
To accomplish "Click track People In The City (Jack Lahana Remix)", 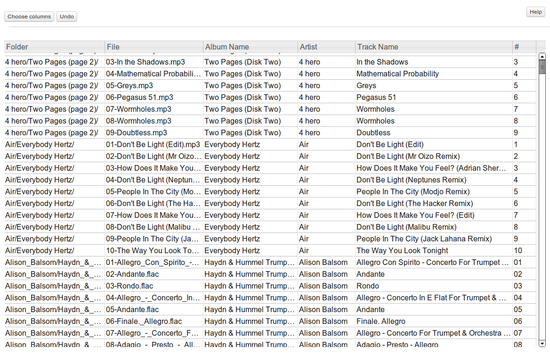I will [424, 239].
